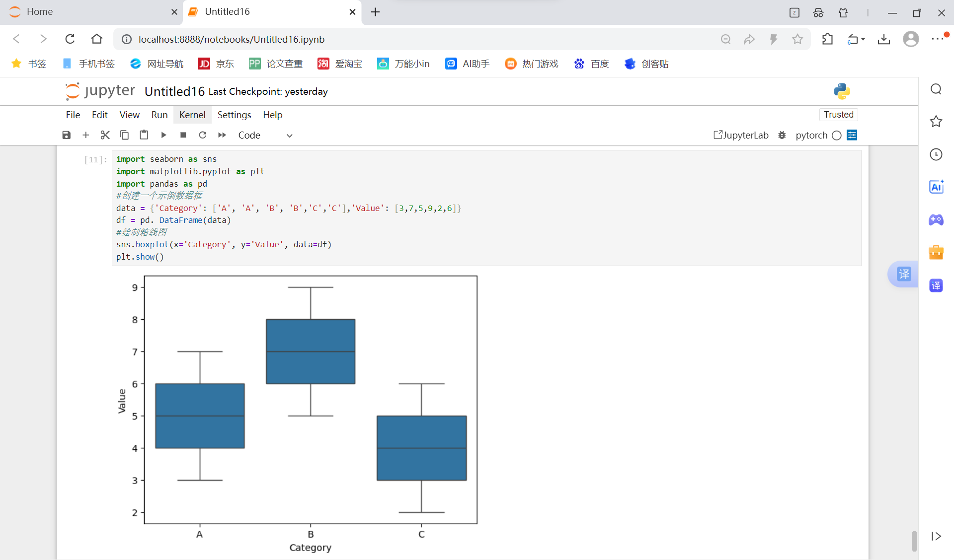This screenshot has width=954, height=560.
Task: Open the notebook in JupyterLab
Action: click(x=741, y=135)
